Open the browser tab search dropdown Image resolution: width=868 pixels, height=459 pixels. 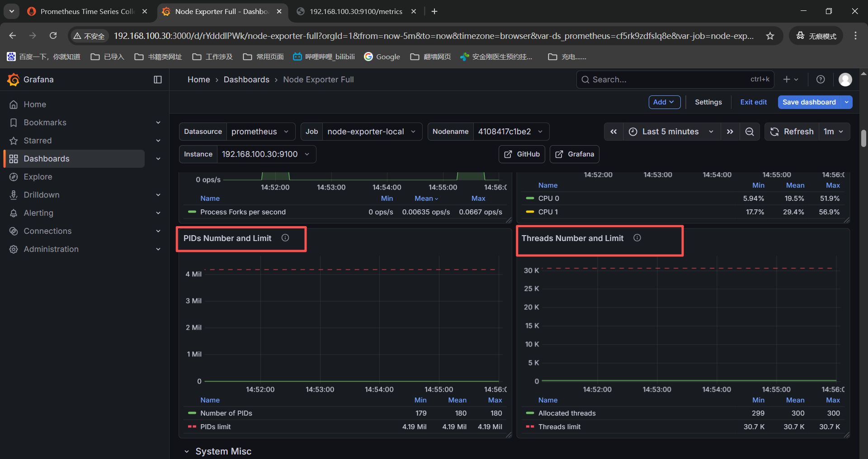coord(11,11)
